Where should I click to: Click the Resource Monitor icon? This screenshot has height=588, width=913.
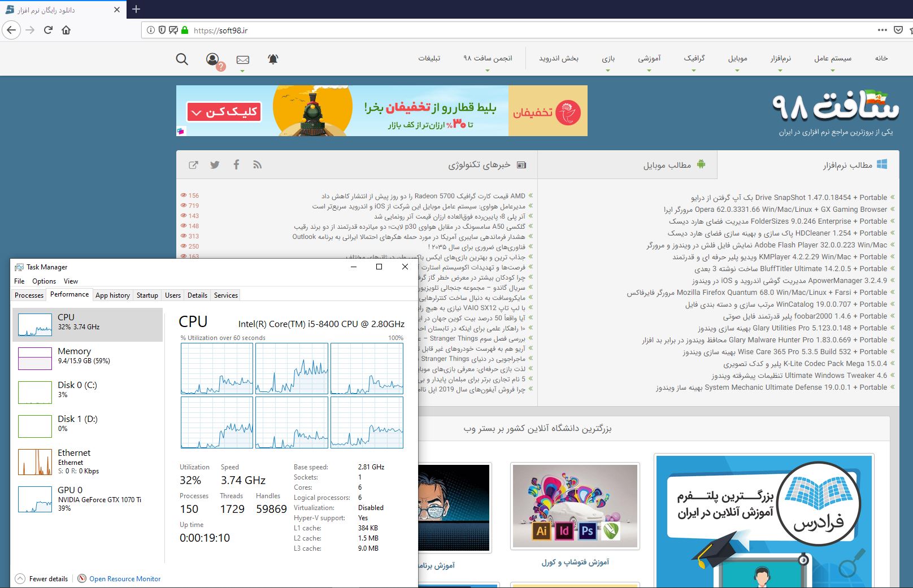[x=82, y=578]
